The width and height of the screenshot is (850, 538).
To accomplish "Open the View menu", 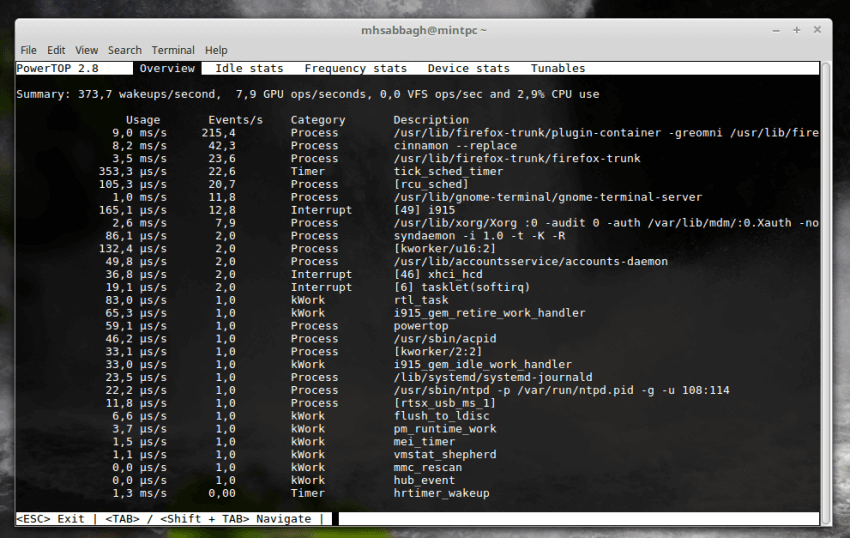I will [86, 50].
